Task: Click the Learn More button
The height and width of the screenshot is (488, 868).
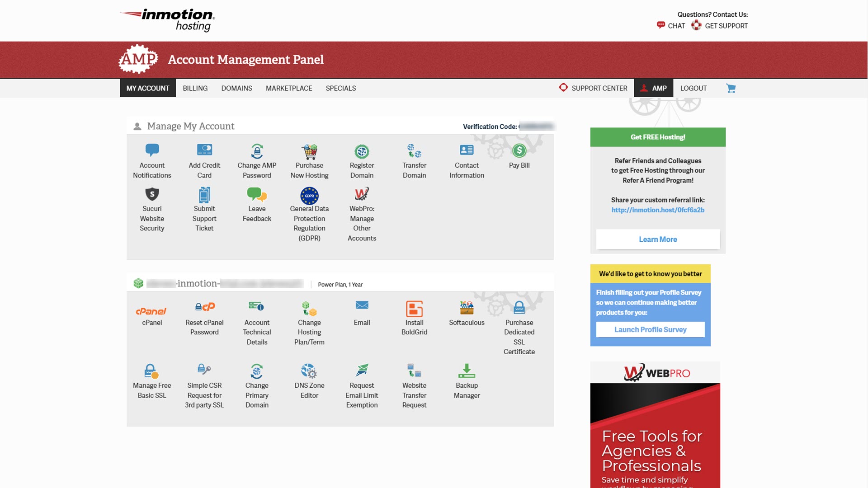Action: click(x=658, y=239)
